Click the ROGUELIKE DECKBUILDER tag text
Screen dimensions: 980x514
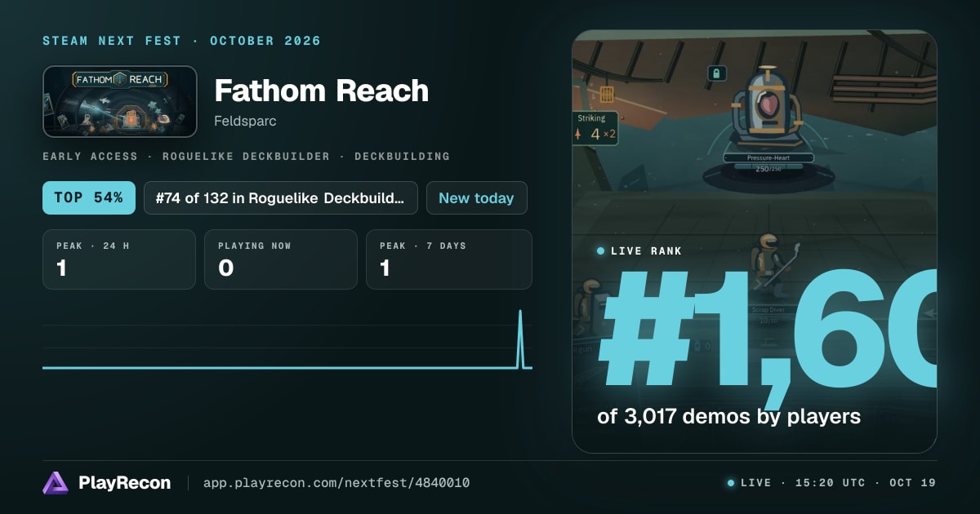coord(246,156)
